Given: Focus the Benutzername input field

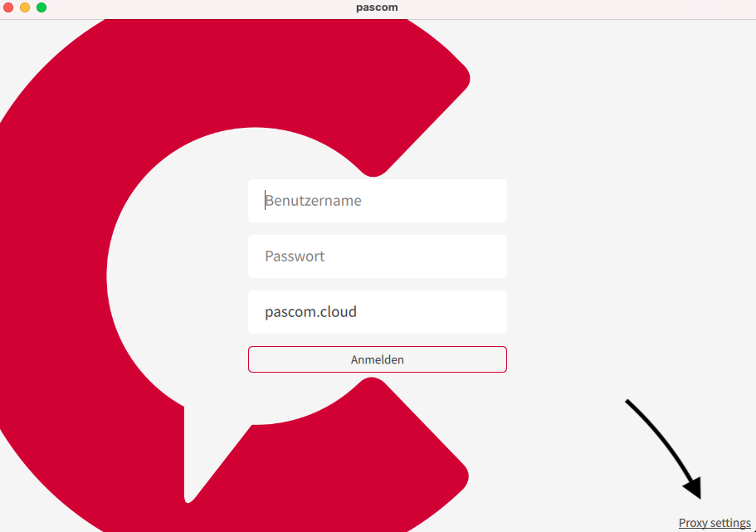Looking at the screenshot, I should pos(377,201).
